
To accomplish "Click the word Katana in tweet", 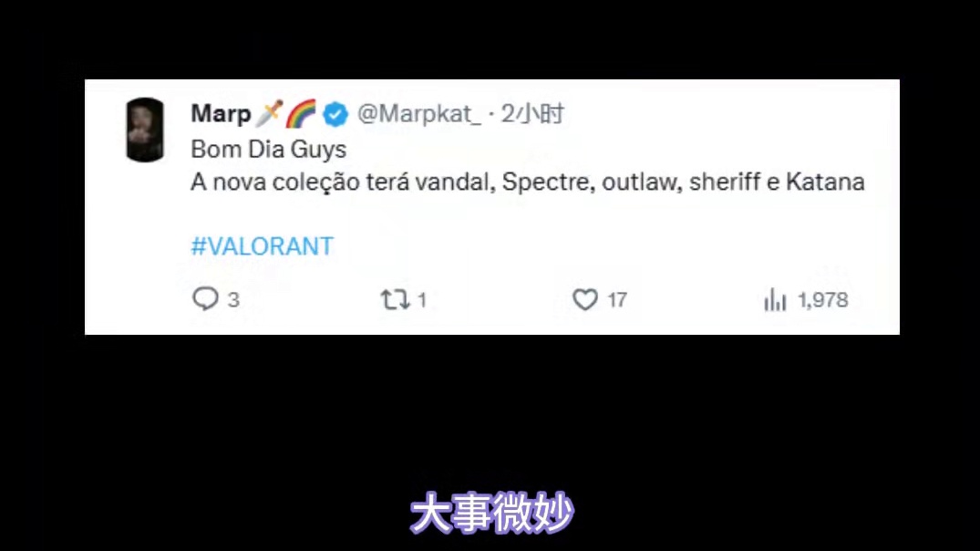I will click(825, 182).
